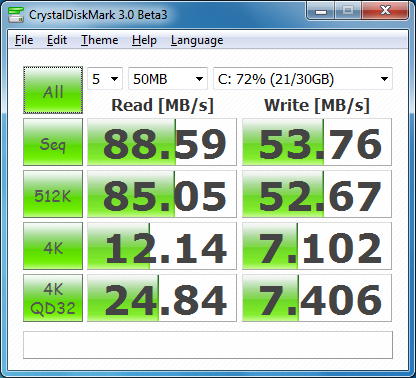The image size is (416, 378).
Task: Click the empty comment text field
Action: click(x=208, y=345)
